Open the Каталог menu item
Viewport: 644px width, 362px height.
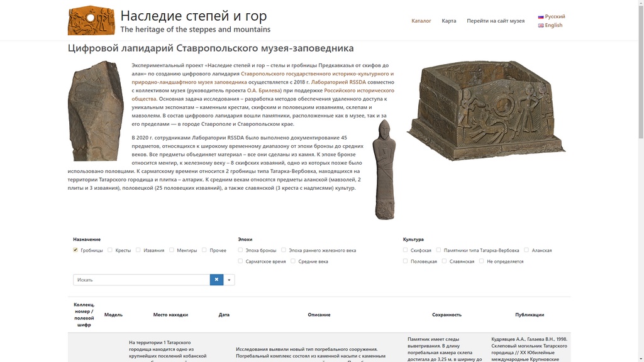click(421, 21)
